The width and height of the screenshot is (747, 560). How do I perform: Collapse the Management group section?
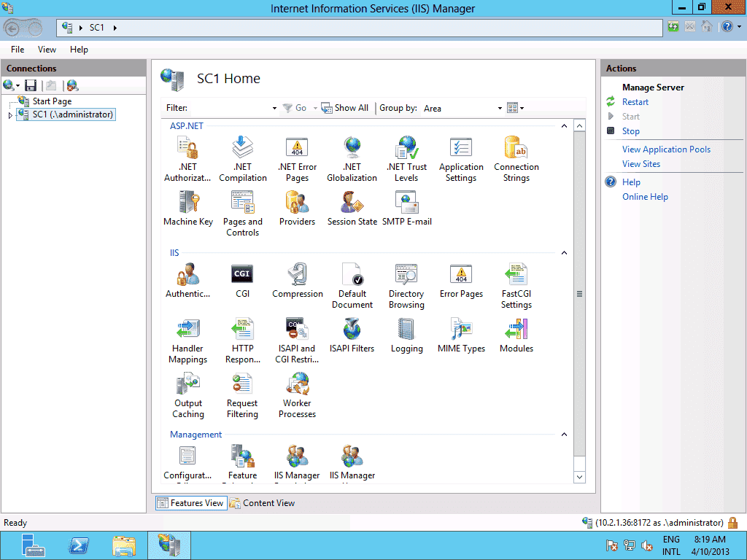pyautogui.click(x=564, y=435)
